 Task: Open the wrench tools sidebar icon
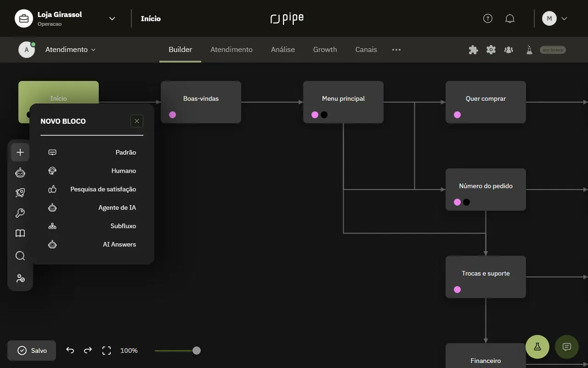pyautogui.click(x=20, y=213)
